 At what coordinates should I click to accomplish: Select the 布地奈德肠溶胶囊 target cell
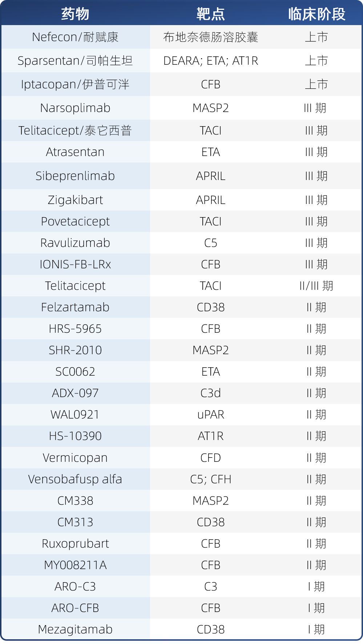click(x=210, y=37)
